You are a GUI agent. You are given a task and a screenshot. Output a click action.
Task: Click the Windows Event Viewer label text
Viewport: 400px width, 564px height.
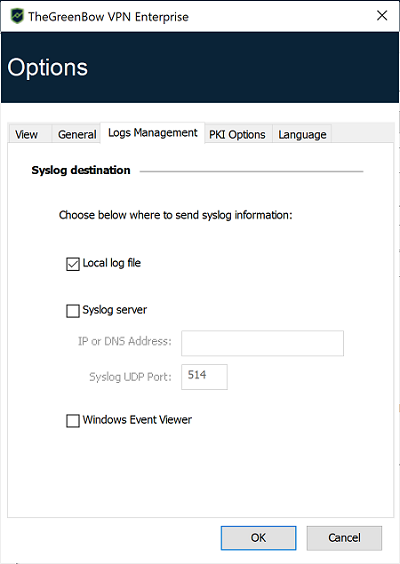(x=137, y=419)
